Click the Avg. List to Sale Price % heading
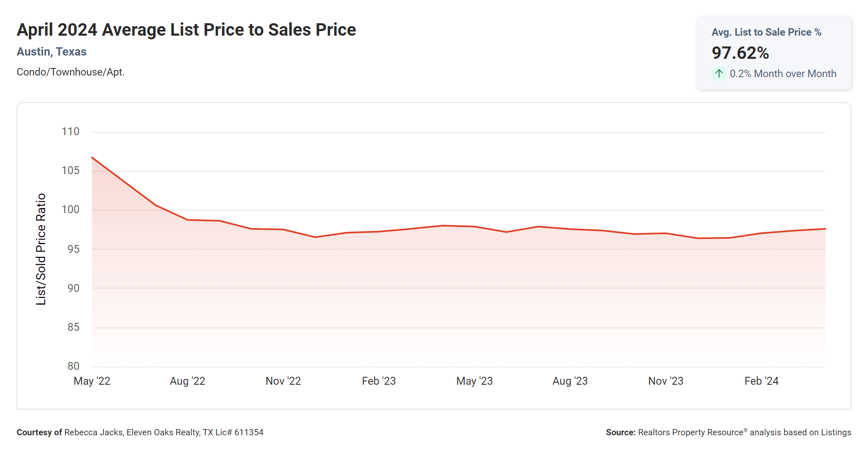 766,32
